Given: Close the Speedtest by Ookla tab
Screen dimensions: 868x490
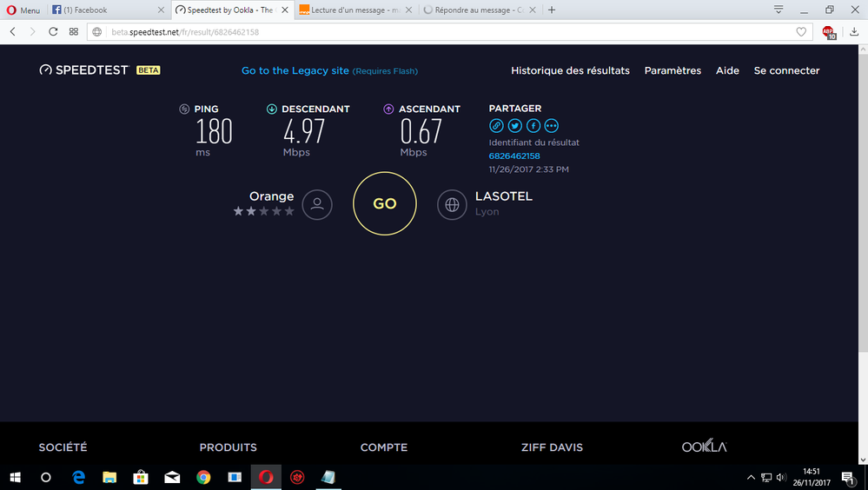Looking at the screenshot, I should (285, 10).
